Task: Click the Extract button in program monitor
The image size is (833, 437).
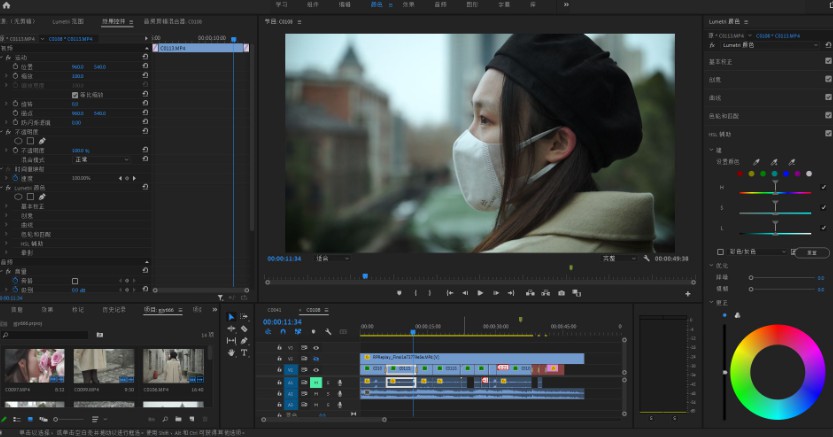Action: [546, 293]
